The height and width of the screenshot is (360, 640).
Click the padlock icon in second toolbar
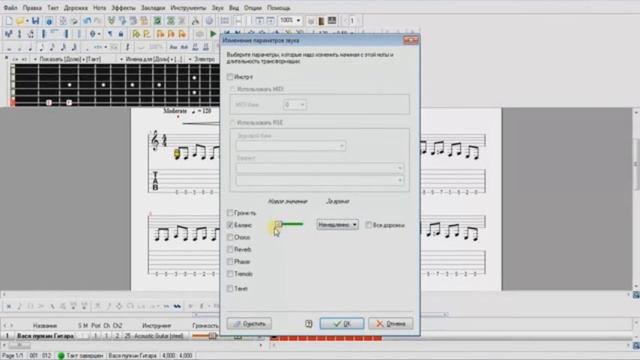pyautogui.click(x=121, y=34)
